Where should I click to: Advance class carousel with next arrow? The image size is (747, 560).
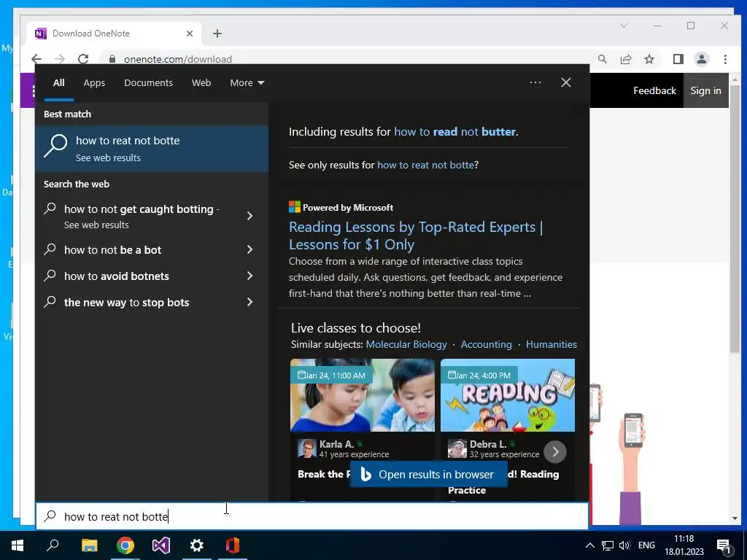coord(555,451)
